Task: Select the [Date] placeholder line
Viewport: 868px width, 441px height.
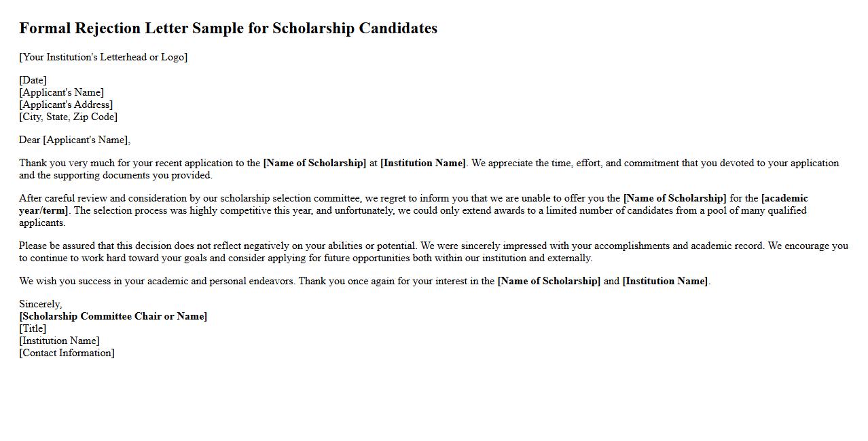Action: click(33, 80)
